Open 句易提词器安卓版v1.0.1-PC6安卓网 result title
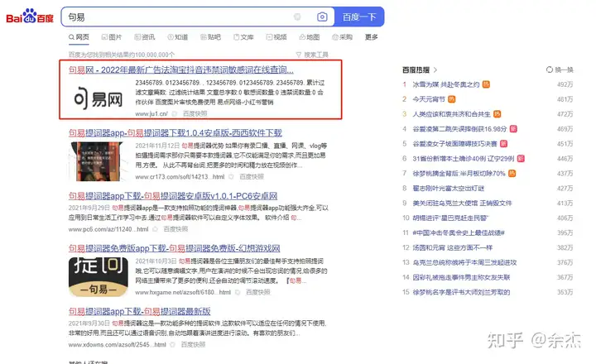This screenshot has width=596, height=364. pos(173,196)
